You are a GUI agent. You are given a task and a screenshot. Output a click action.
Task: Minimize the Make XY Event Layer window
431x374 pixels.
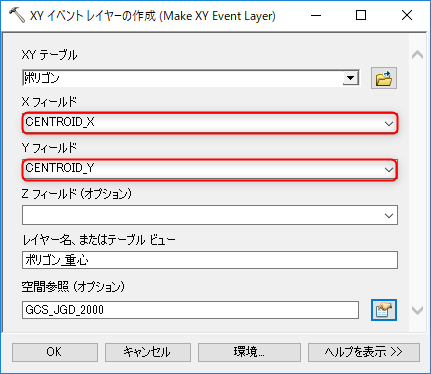[316, 15]
